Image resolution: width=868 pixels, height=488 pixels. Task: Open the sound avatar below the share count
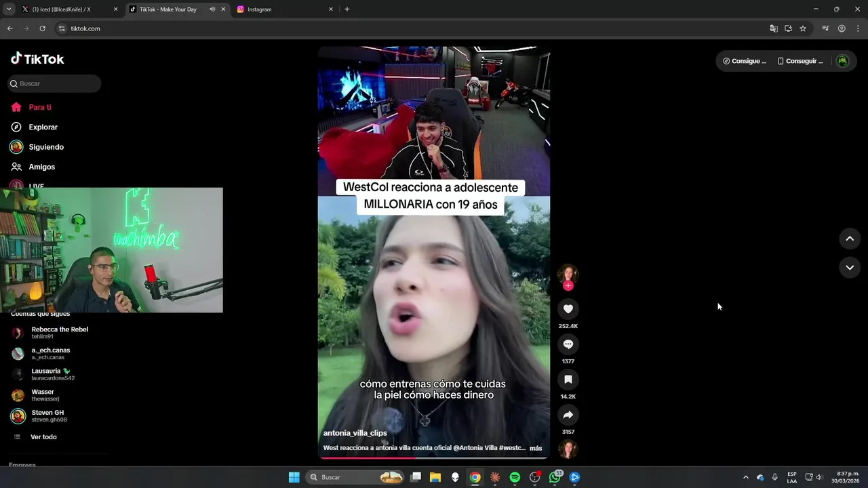click(x=568, y=449)
